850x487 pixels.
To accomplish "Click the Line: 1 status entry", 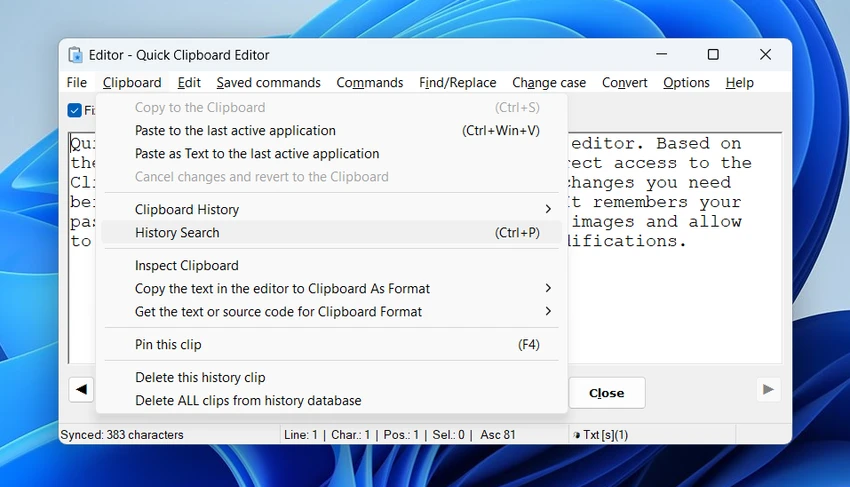I will point(301,435).
